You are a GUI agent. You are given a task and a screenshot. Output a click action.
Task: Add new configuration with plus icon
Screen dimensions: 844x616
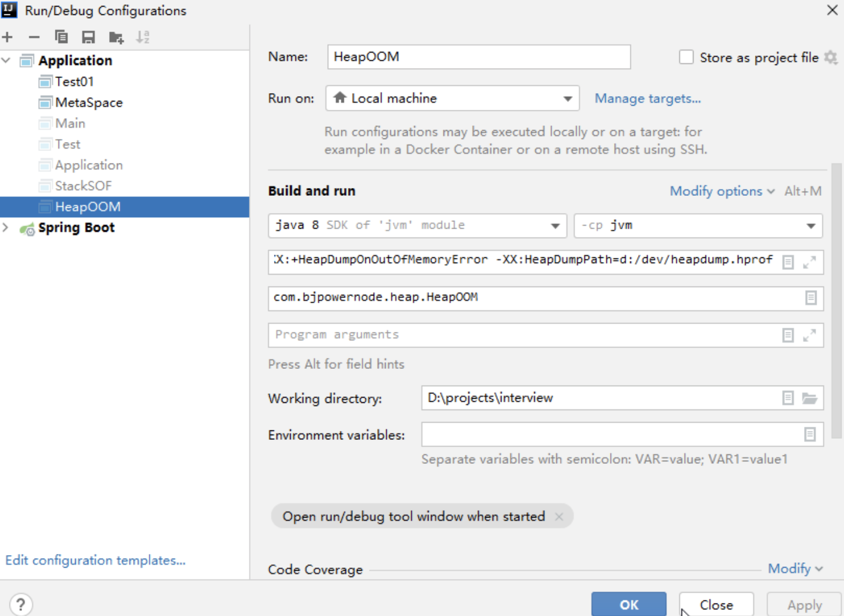pyautogui.click(x=8, y=37)
